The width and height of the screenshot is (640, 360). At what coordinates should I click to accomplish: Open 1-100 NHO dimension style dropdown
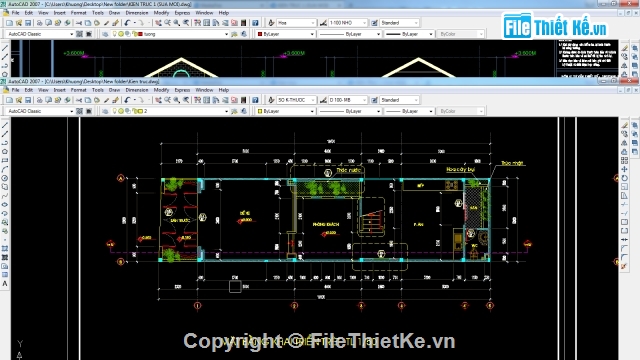coord(364,23)
